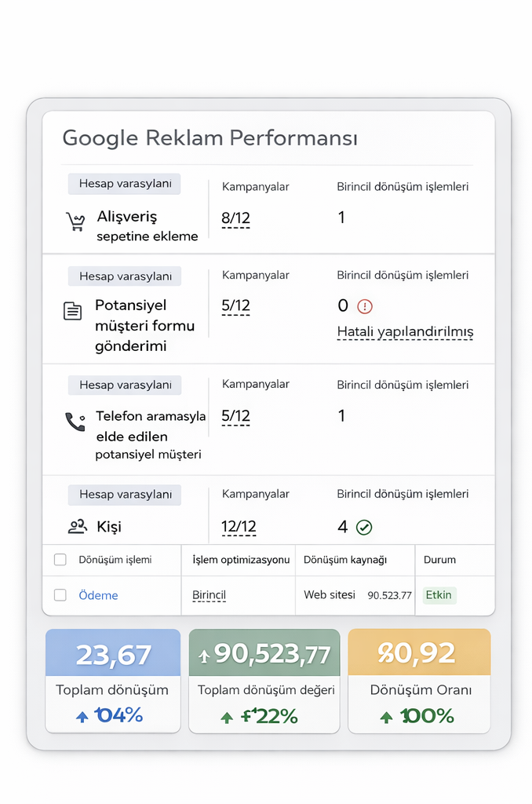Select Telefon aramasıyla elde edilen goal

coord(150,434)
